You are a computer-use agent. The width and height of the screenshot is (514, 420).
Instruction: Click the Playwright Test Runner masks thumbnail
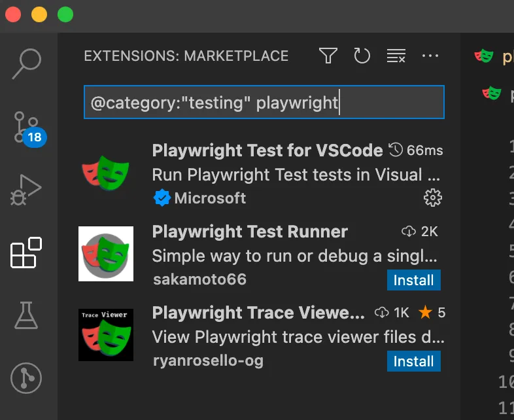coord(106,254)
